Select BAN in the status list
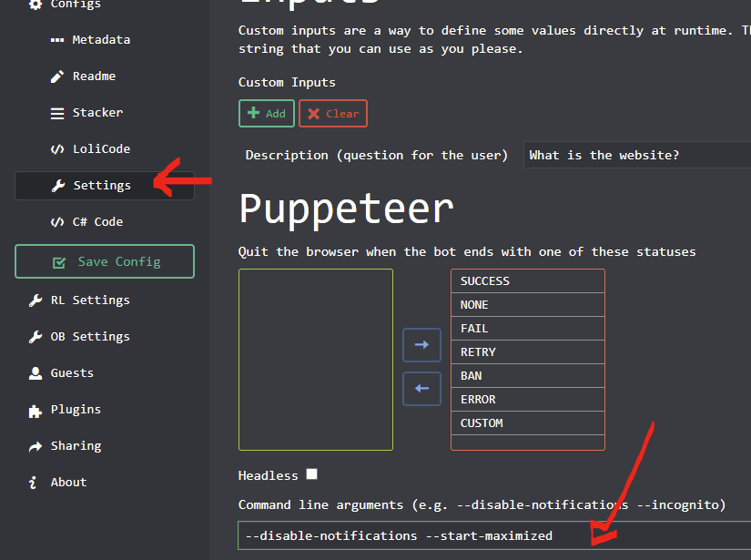The image size is (751, 560). [528, 376]
